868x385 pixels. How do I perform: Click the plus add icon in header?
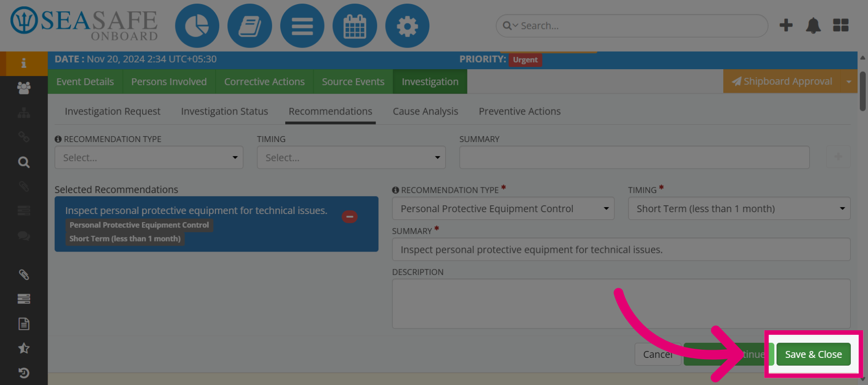click(786, 25)
